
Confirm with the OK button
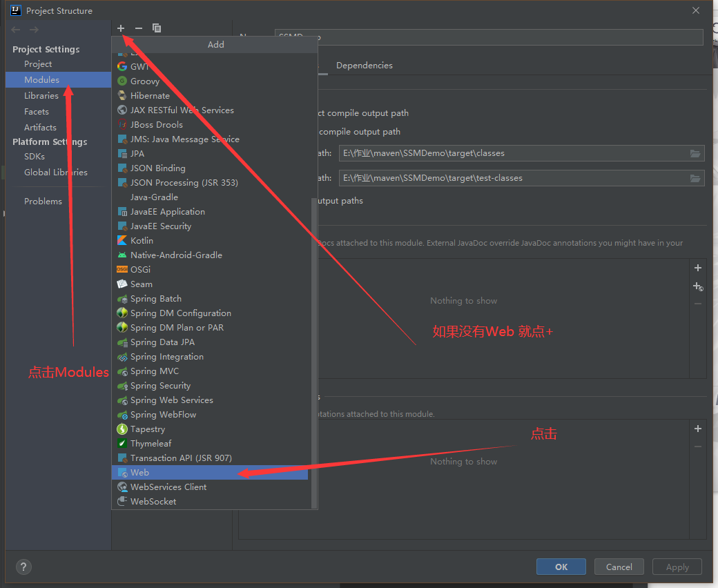tap(561, 567)
